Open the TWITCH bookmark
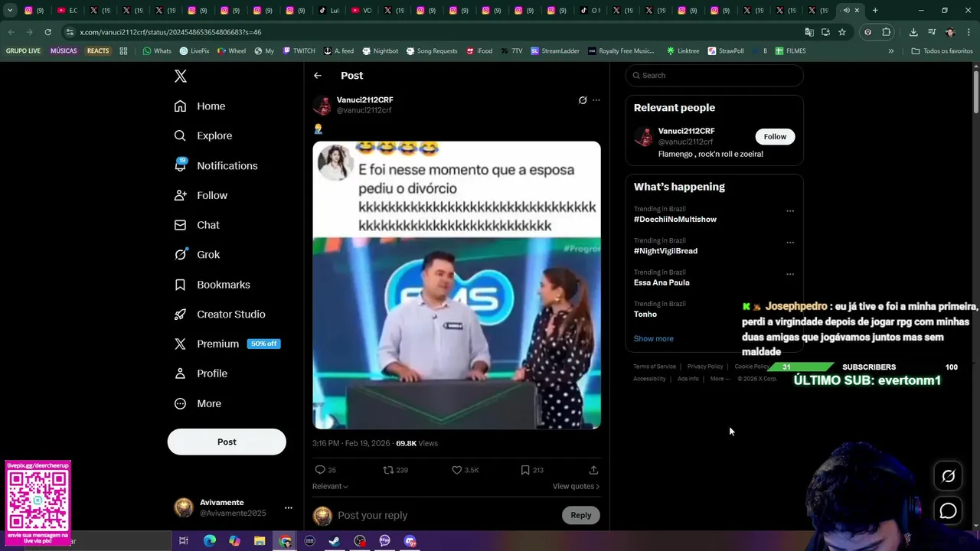The width and height of the screenshot is (980, 551). pos(299,51)
